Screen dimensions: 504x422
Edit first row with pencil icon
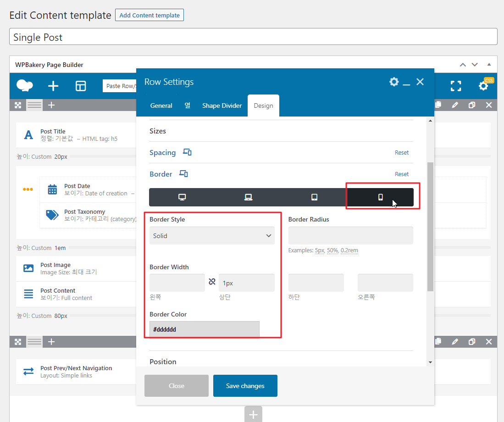click(x=455, y=105)
